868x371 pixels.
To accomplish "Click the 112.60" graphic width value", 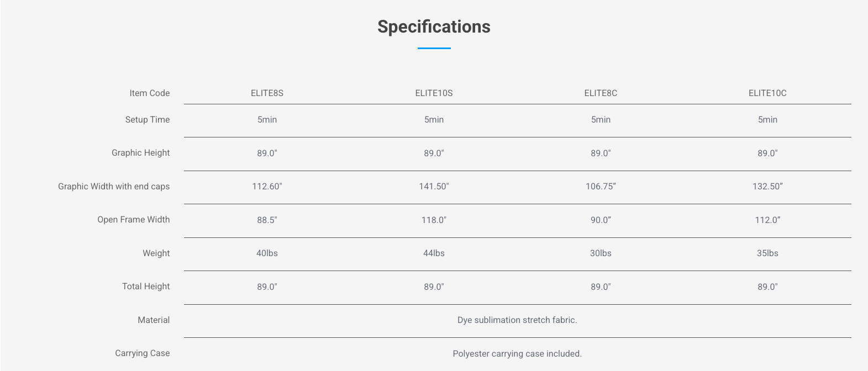I will pos(267,187).
